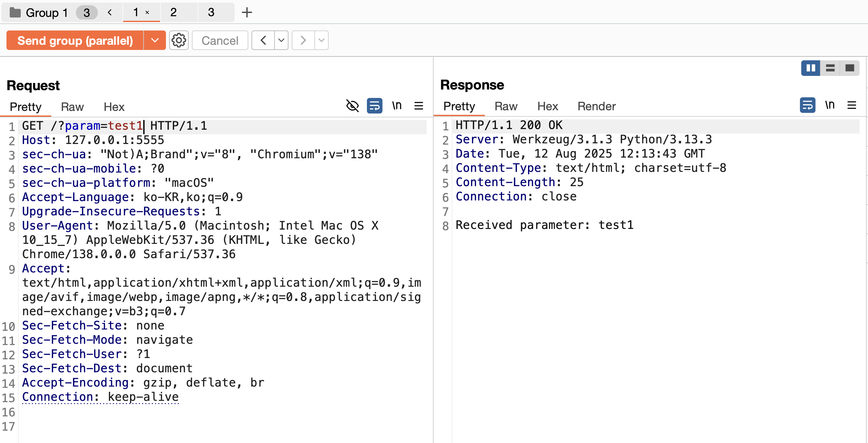Open Request panel hamburger menu
Screen dimensions: 868x443
point(418,106)
